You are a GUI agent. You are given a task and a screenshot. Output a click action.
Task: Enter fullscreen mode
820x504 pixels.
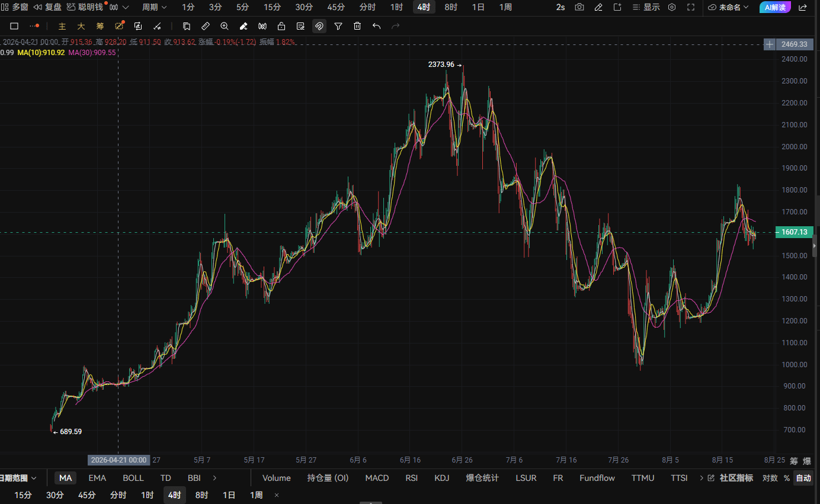pyautogui.click(x=691, y=7)
